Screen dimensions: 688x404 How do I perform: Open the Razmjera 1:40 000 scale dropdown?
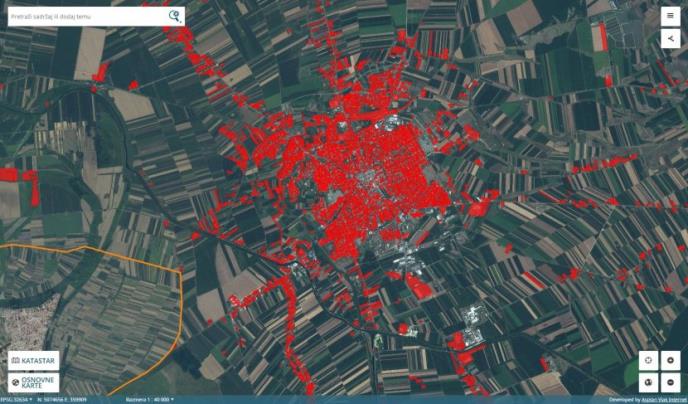tap(150, 399)
